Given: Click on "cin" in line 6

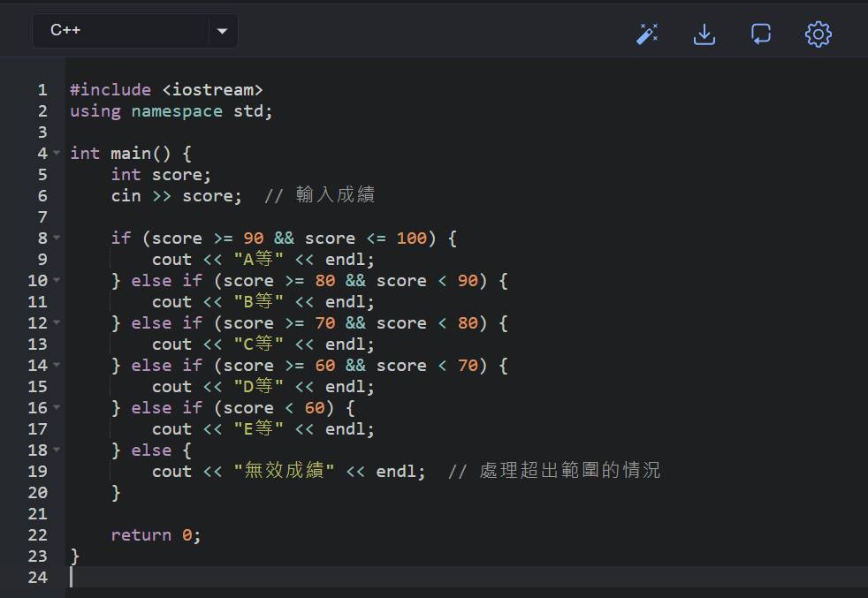Looking at the screenshot, I should [x=126, y=196].
